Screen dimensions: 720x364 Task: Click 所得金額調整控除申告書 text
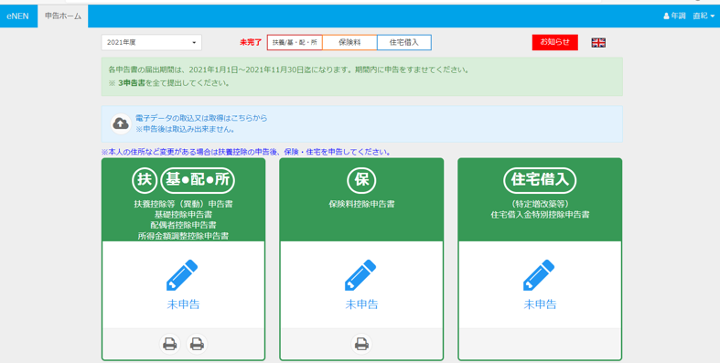point(183,236)
